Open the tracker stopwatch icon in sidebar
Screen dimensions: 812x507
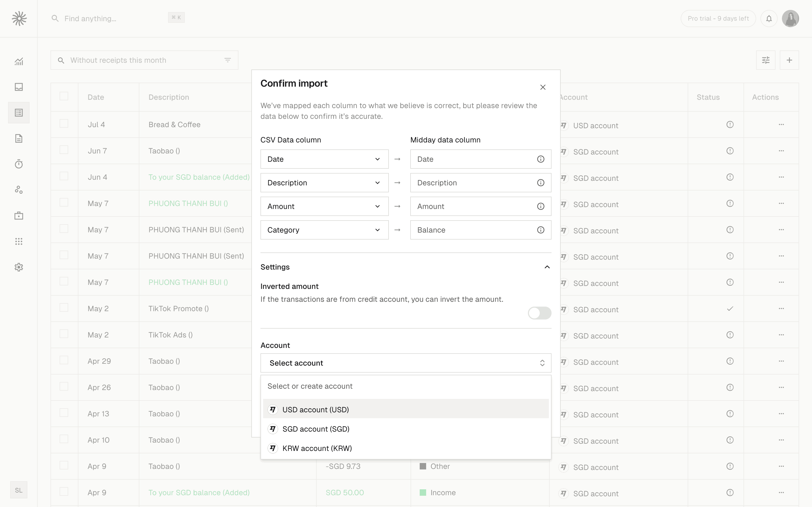click(x=19, y=164)
